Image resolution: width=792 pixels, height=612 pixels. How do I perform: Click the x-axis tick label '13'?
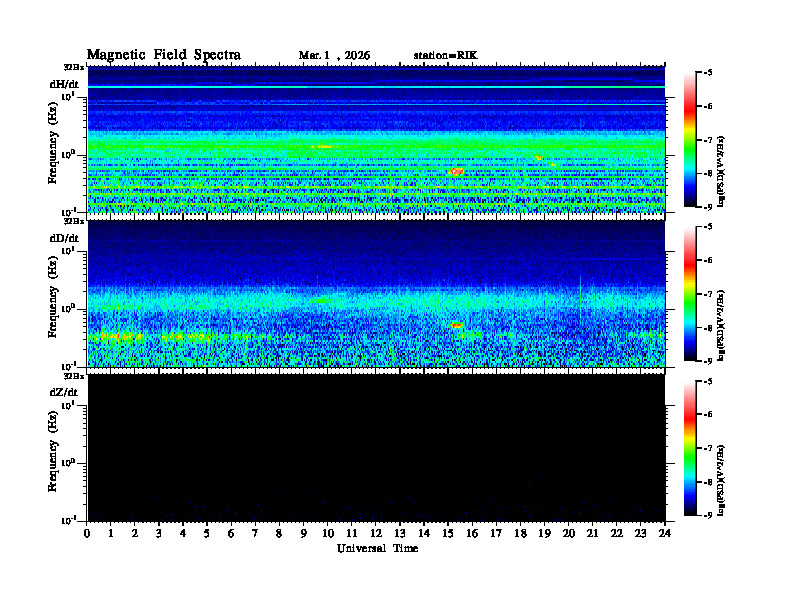pos(400,534)
